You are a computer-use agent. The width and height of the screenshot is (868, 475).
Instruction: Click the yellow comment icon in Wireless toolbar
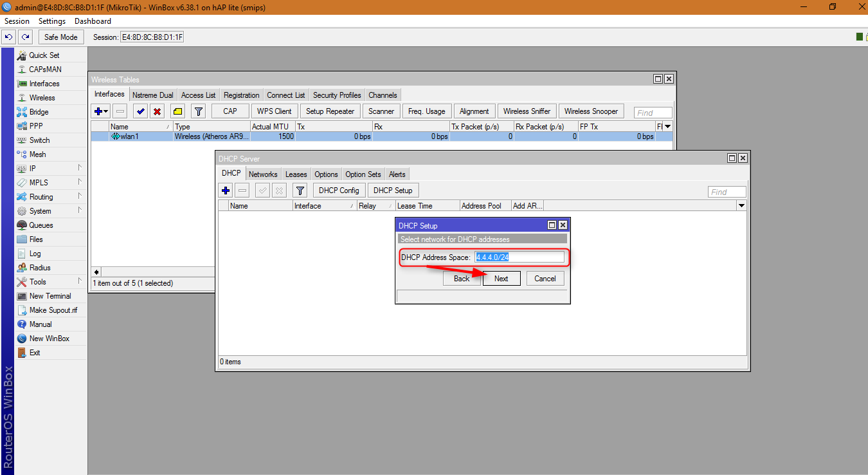tap(177, 111)
